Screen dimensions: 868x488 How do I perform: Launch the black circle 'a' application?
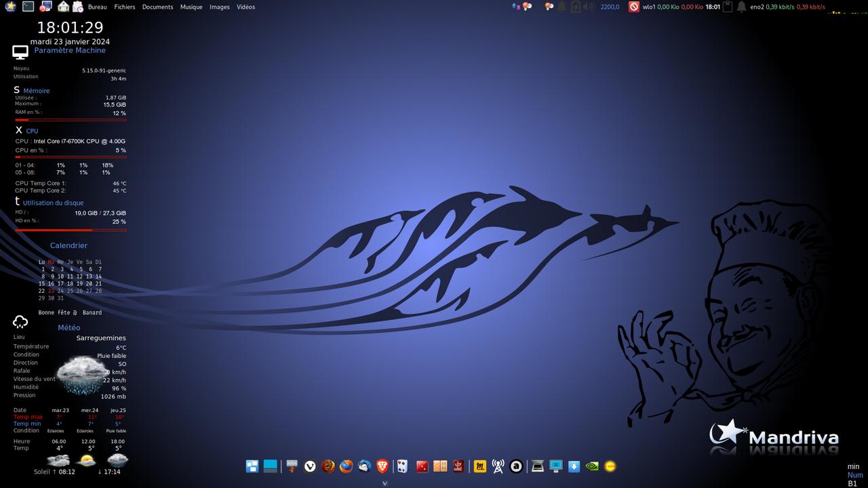click(x=516, y=466)
